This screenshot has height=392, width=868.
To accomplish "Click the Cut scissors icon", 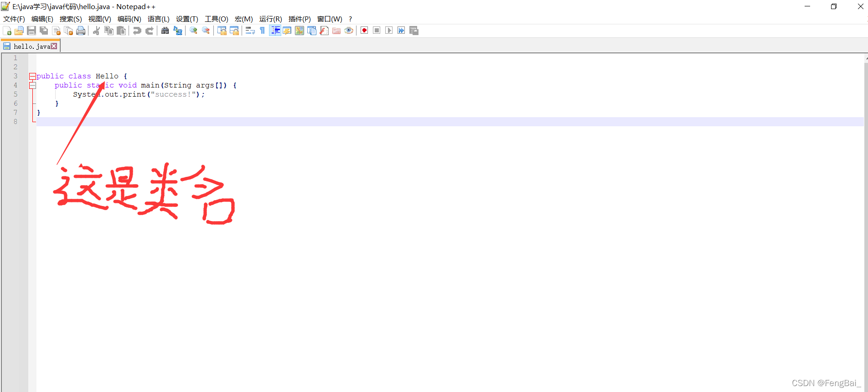I will pos(96,31).
